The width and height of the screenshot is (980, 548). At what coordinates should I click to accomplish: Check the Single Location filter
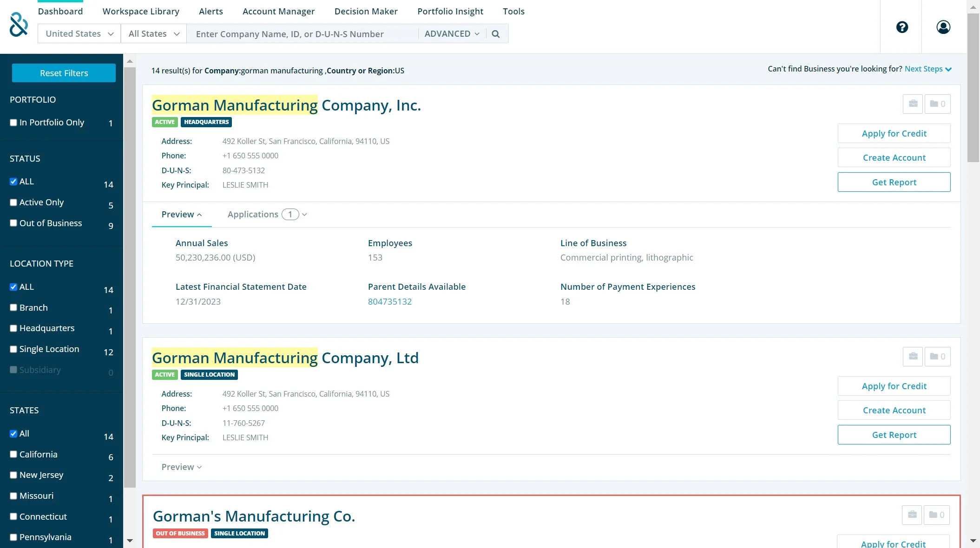click(13, 349)
